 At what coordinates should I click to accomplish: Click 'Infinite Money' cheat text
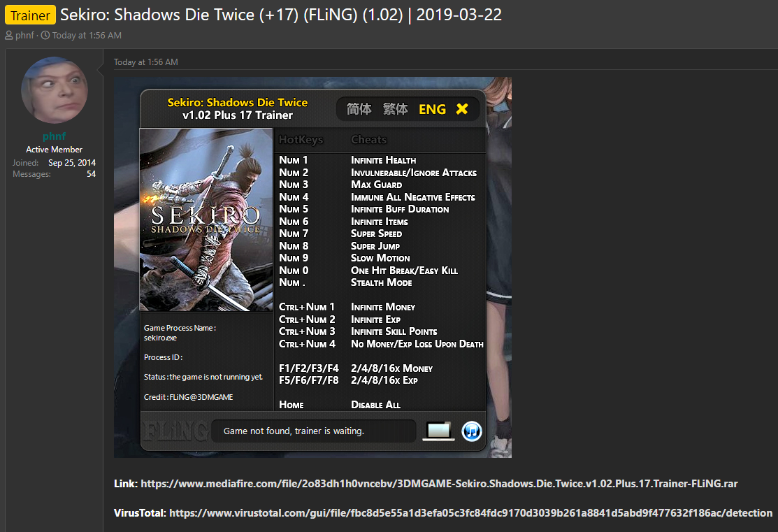coord(383,307)
